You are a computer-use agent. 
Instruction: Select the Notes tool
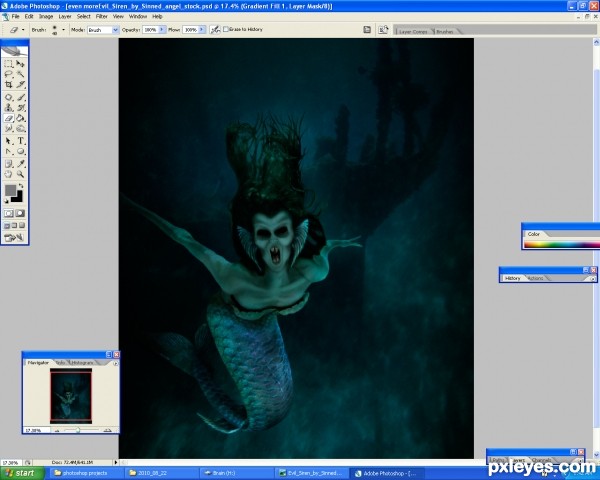pos(8,164)
